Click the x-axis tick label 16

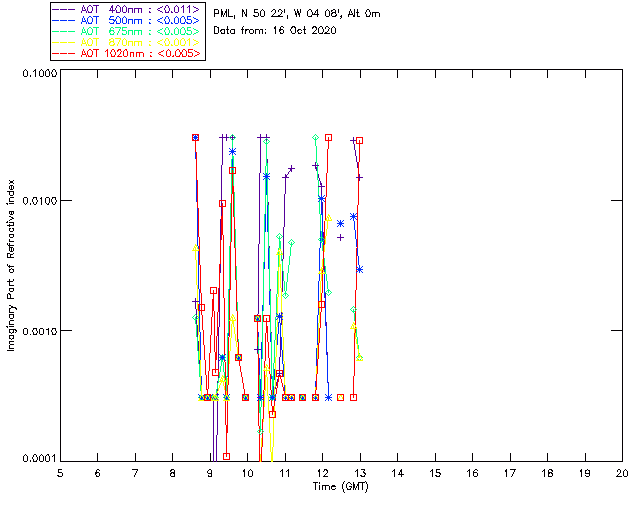pos(473,473)
